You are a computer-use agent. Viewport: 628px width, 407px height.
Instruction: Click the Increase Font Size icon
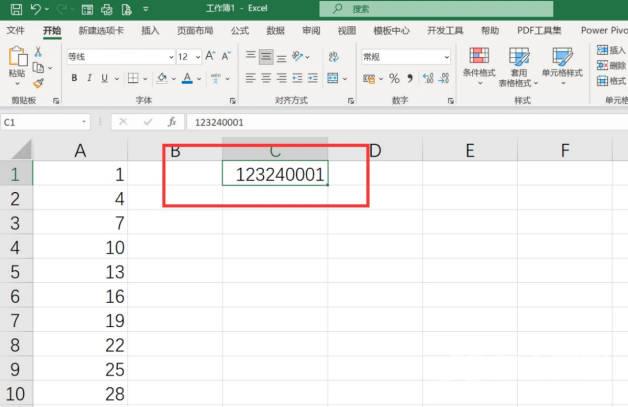tap(211, 57)
